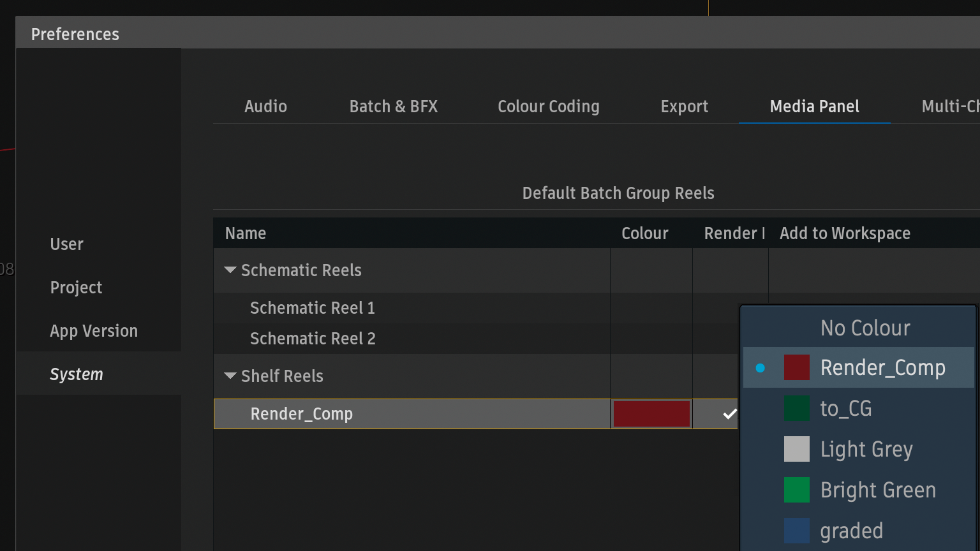Switch to the Batch & BFX tab
980x551 pixels.
pyautogui.click(x=393, y=107)
